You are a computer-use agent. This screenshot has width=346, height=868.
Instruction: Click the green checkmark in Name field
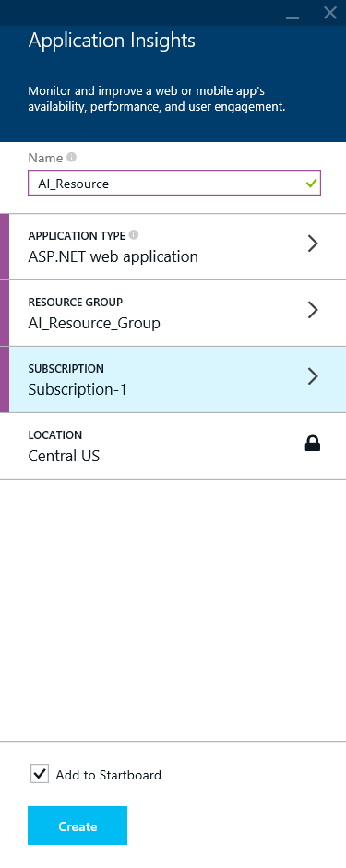click(x=312, y=183)
